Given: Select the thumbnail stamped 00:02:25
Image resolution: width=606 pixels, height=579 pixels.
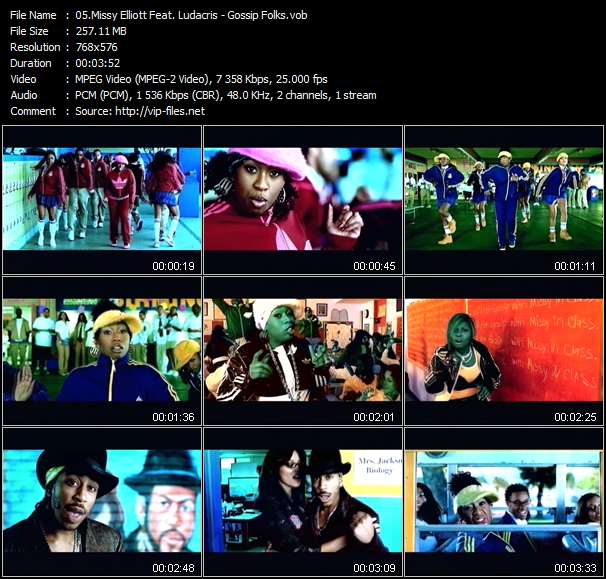Looking at the screenshot, I should pyautogui.click(x=504, y=351).
